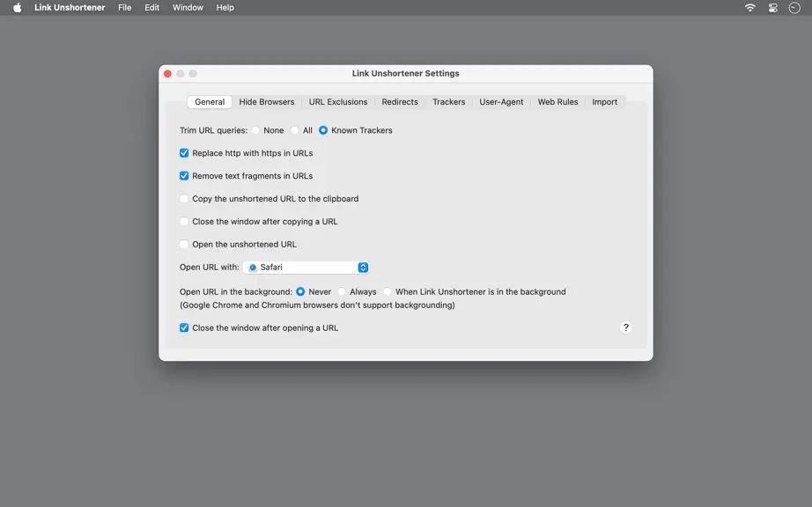Viewport: 812px width, 507px height.
Task: Click the Safari icon in browser popup
Action: (253, 268)
